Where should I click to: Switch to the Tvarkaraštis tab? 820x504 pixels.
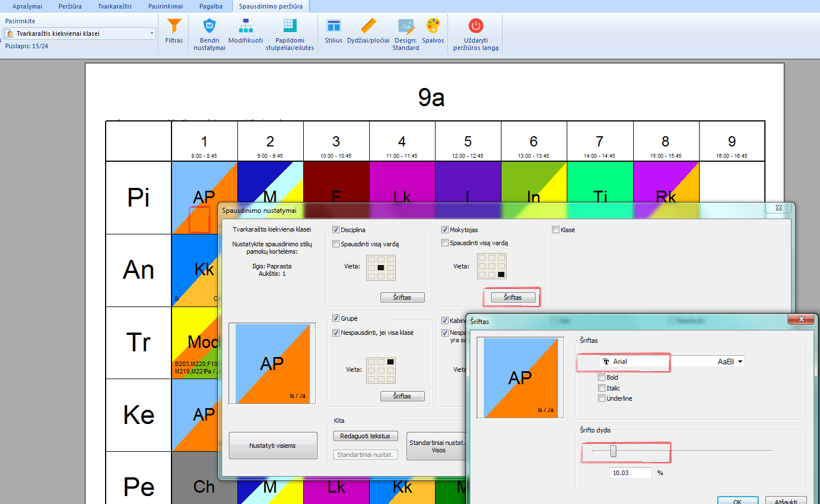[x=114, y=6]
